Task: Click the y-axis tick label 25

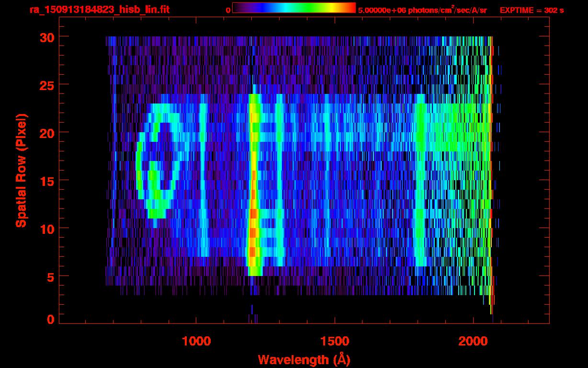Action: tap(47, 85)
